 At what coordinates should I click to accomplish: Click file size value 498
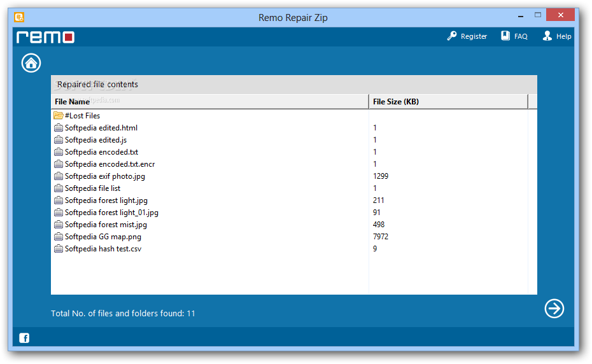(x=379, y=225)
